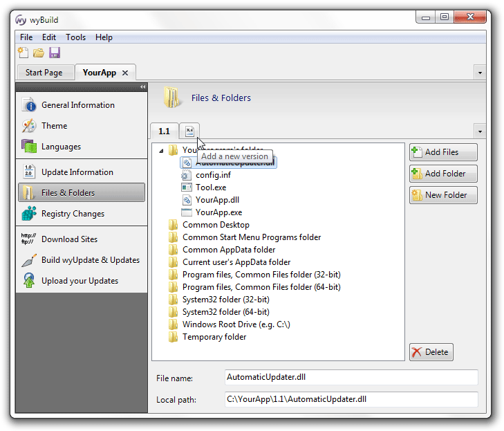Click the Files & Folders header folder icon
The image size is (504, 431).
pyautogui.click(x=171, y=97)
